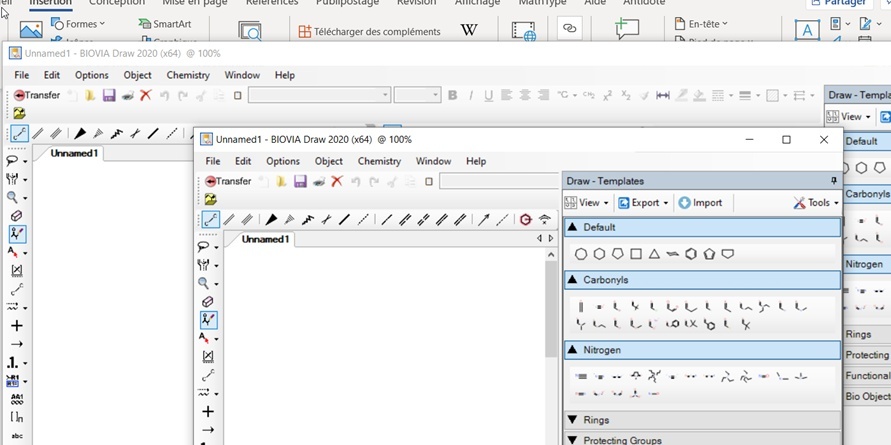Open the Object menu in front Draw window
Image resolution: width=891 pixels, height=445 pixels.
pos(328,161)
